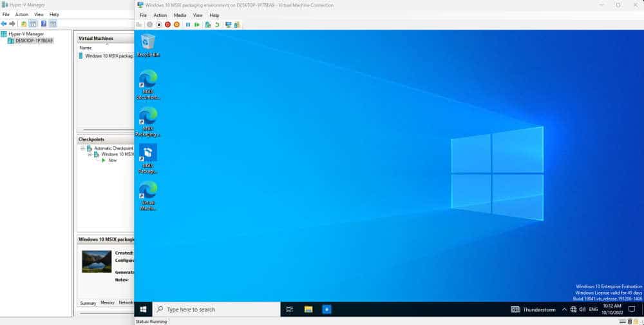The height and width of the screenshot is (325, 644).
Task: Open Action menu in Virtual Machine Connection
Action: 160,15
